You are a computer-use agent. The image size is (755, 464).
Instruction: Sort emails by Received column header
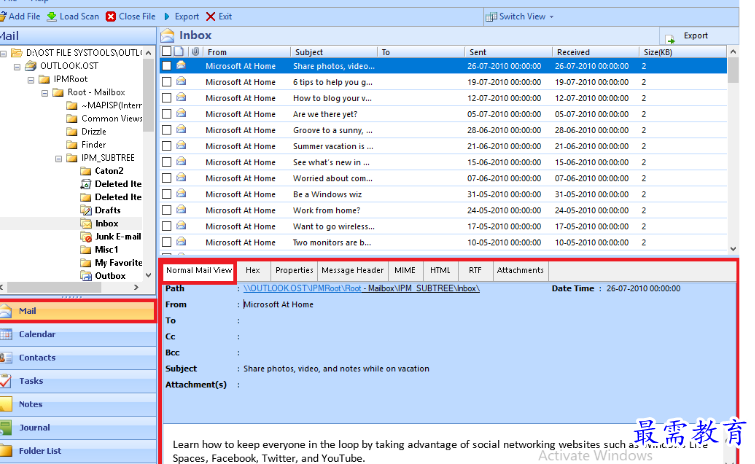coord(596,52)
